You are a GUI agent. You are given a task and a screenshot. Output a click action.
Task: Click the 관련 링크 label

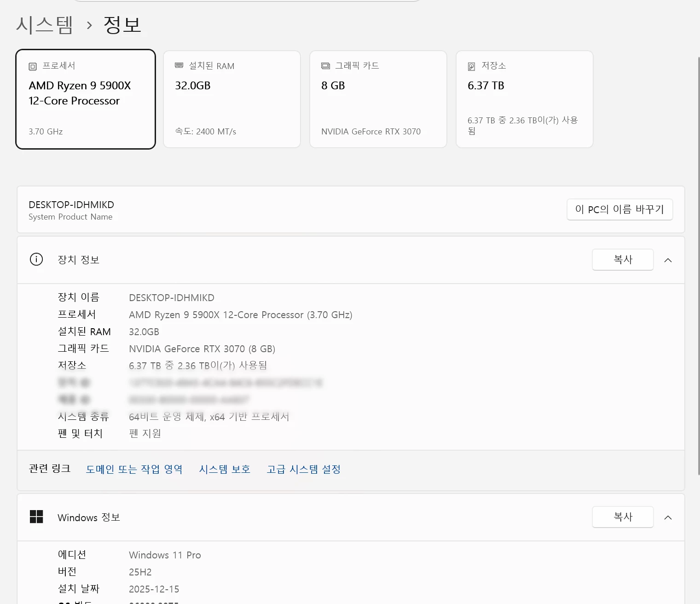[50, 469]
